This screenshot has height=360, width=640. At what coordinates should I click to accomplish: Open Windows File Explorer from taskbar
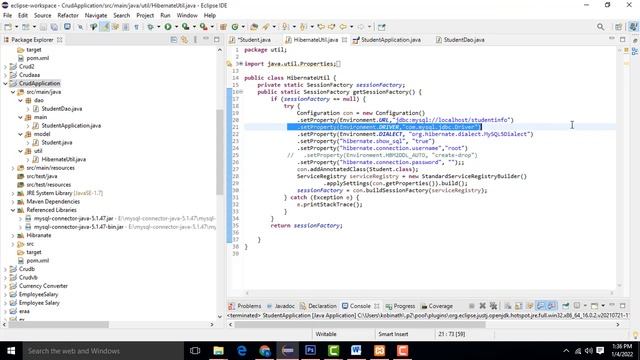218,351
